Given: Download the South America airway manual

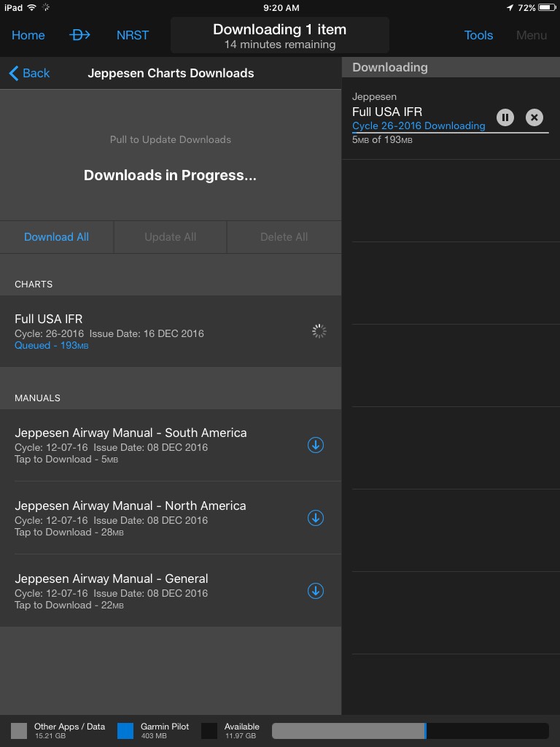Looking at the screenshot, I should tap(315, 445).
